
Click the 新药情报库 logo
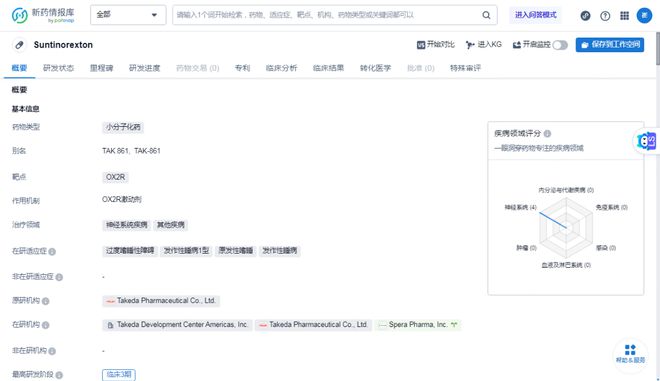click(43, 15)
